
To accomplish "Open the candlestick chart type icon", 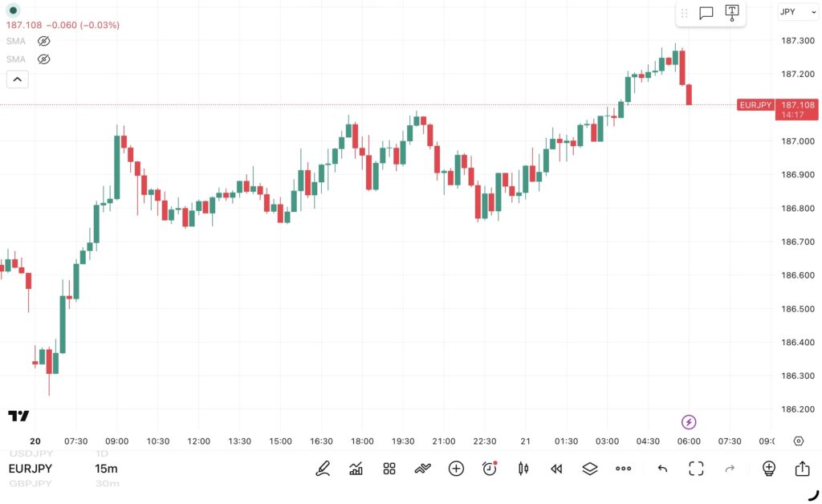I will [523, 469].
